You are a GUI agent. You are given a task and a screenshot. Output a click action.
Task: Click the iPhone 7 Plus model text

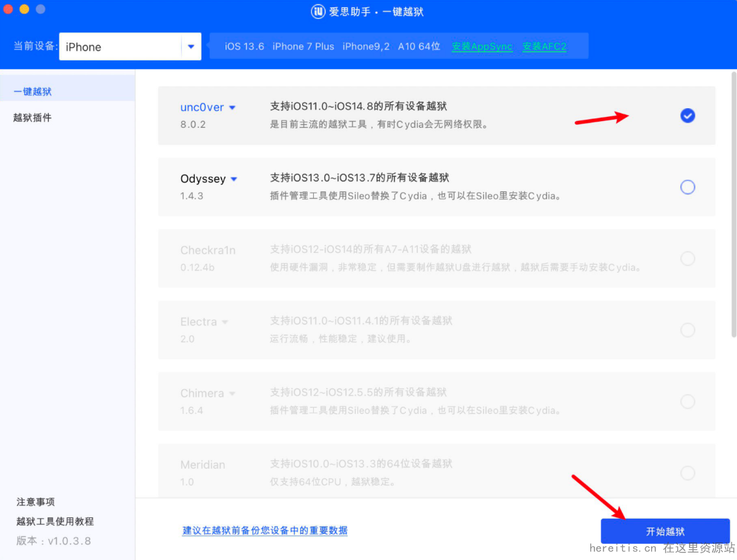[303, 47]
